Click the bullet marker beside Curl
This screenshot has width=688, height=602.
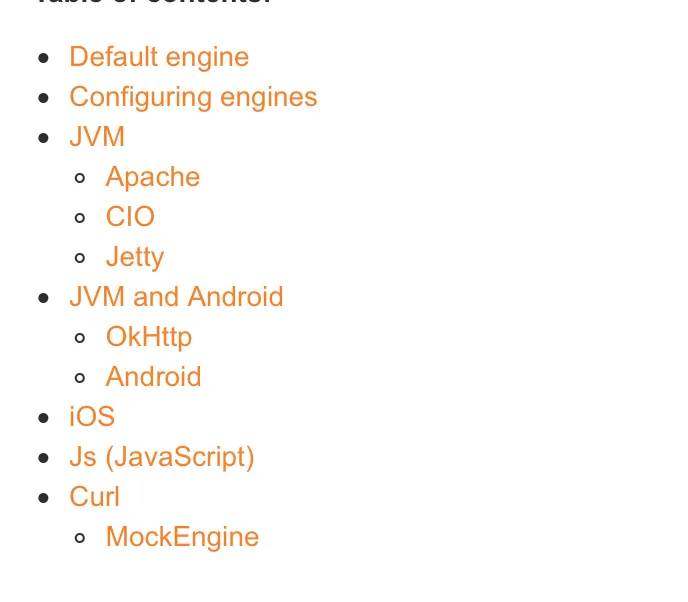tap(43, 498)
